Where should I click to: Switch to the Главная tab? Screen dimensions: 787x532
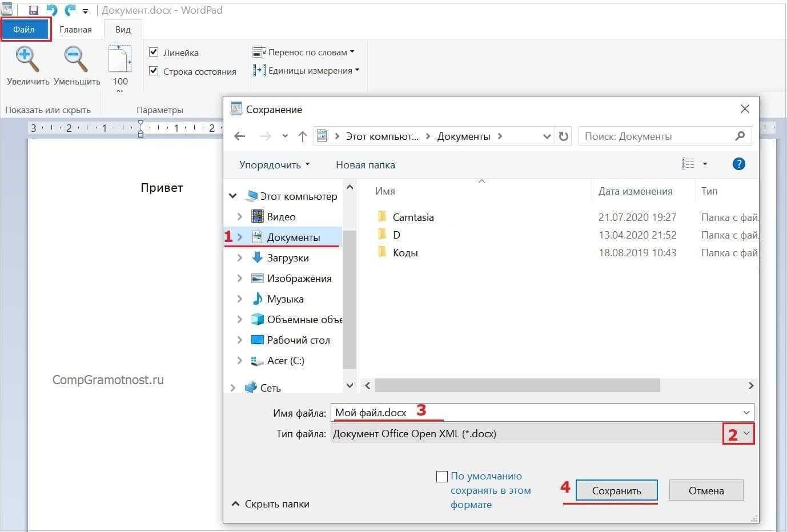pos(76,29)
